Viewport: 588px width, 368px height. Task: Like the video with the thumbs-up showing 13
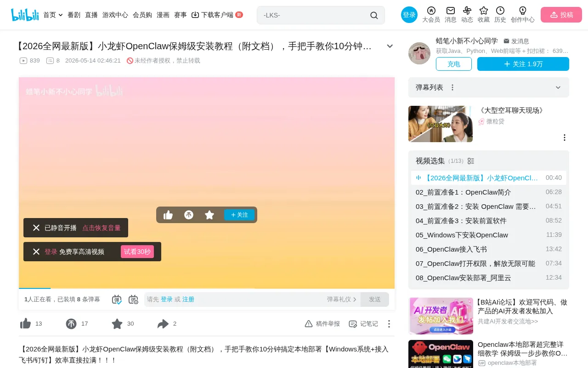pos(26,324)
